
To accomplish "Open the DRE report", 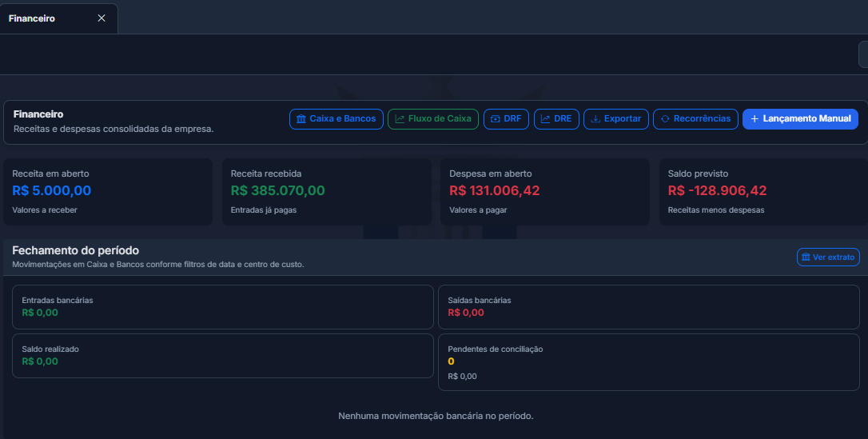I will [556, 119].
